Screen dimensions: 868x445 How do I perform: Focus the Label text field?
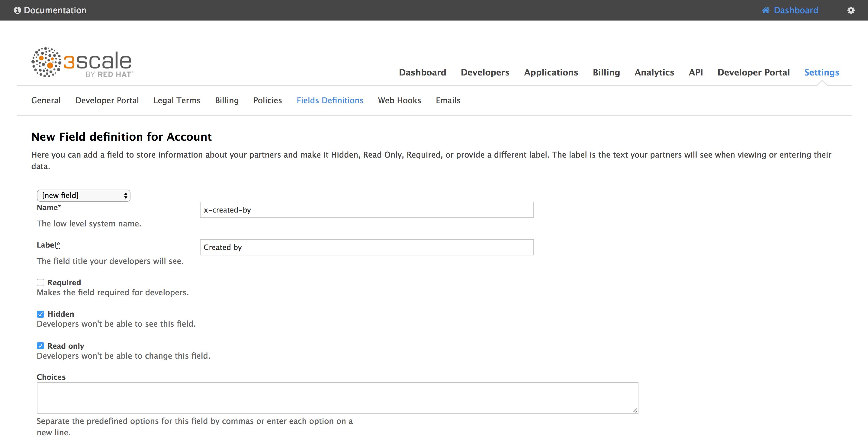(x=367, y=247)
